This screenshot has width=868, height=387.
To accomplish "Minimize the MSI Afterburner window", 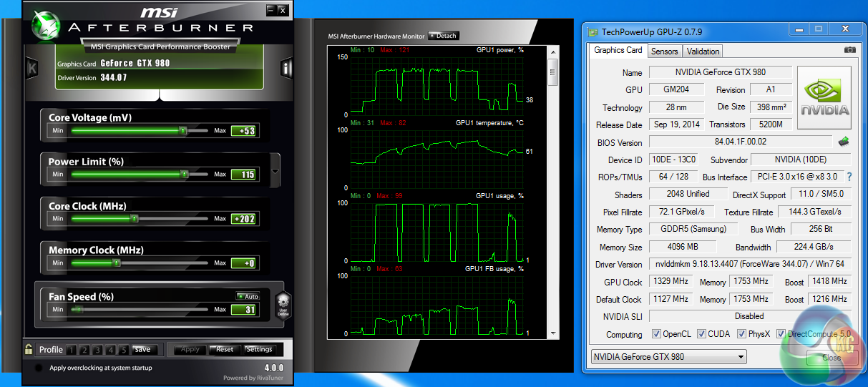I will (272, 10).
